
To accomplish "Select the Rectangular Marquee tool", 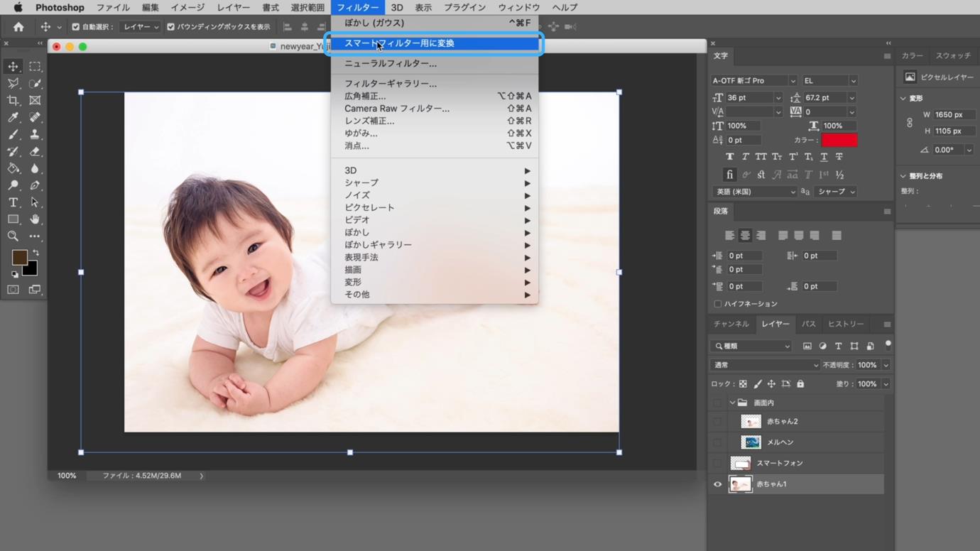I will tap(35, 66).
